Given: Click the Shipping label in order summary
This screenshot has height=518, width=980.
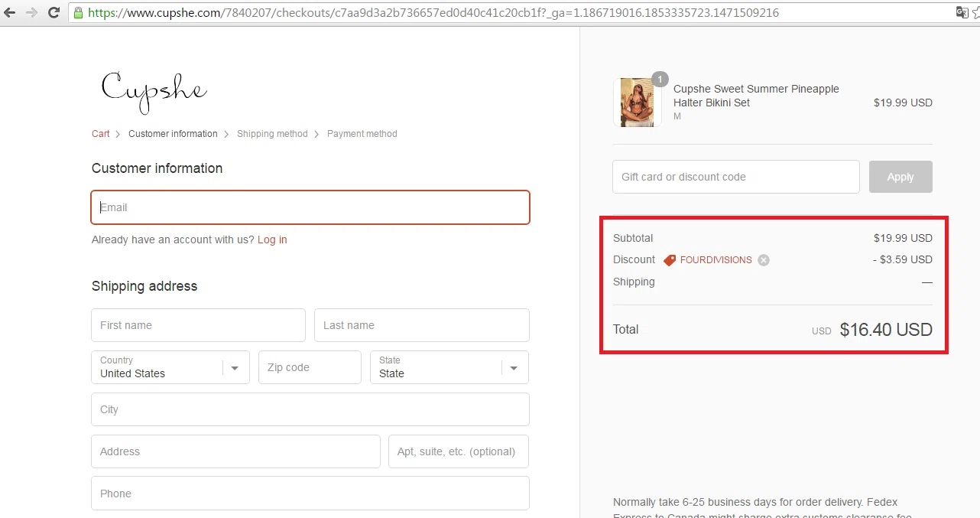Looking at the screenshot, I should click(x=634, y=282).
